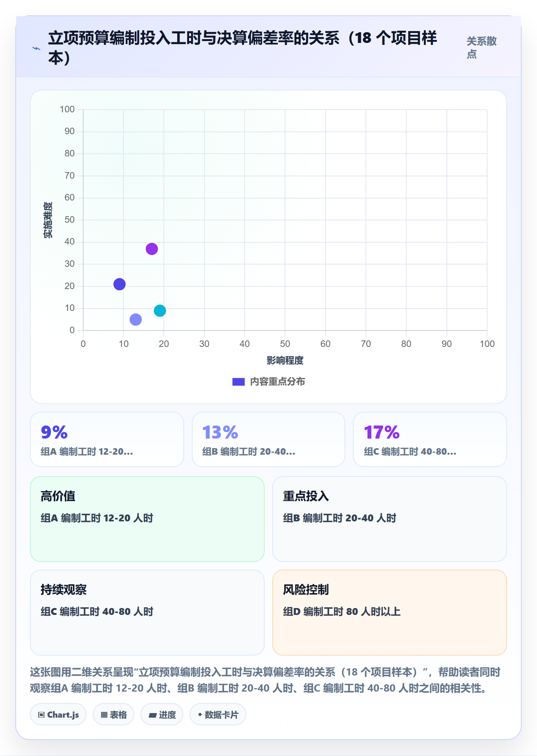Click the description paragraph starting 这张图用二维关系
This screenshot has height=756, width=537.
pyautogui.click(x=265, y=680)
